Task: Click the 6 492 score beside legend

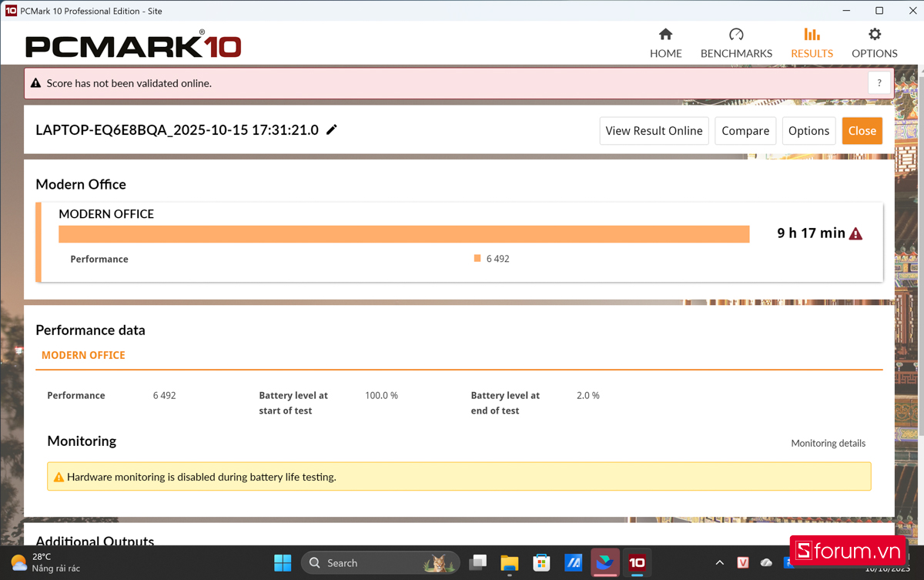Action: click(497, 259)
